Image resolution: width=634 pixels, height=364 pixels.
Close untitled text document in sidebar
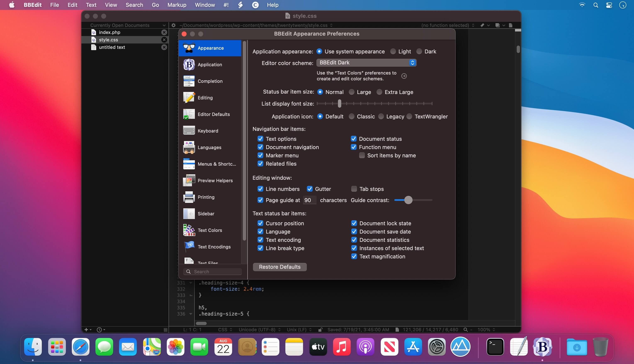pos(164,47)
